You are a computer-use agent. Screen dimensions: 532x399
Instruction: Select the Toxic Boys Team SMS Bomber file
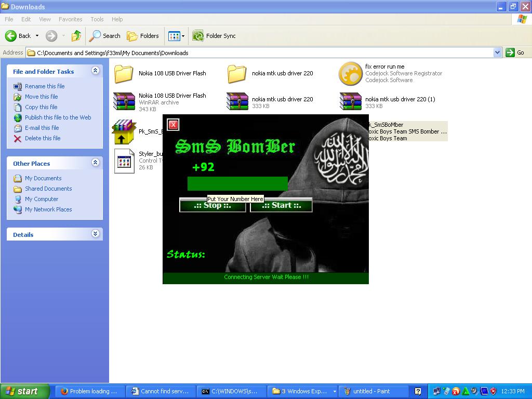[408, 131]
